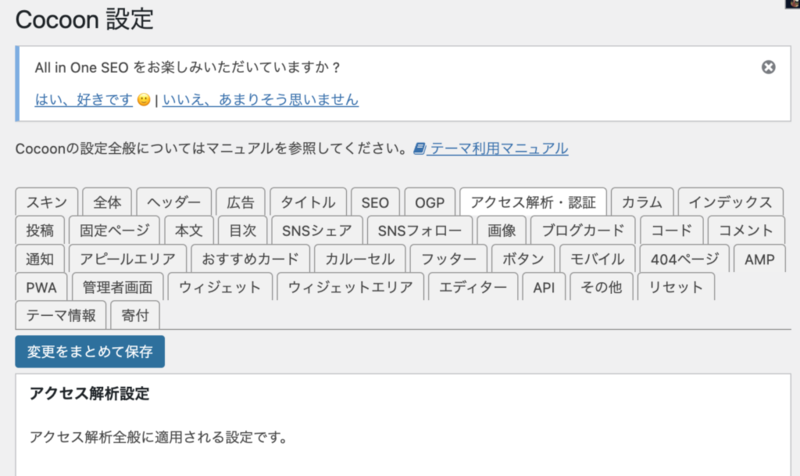Go to the テーマ情報 tab
Image resolution: width=800 pixels, height=476 pixels.
click(61, 315)
